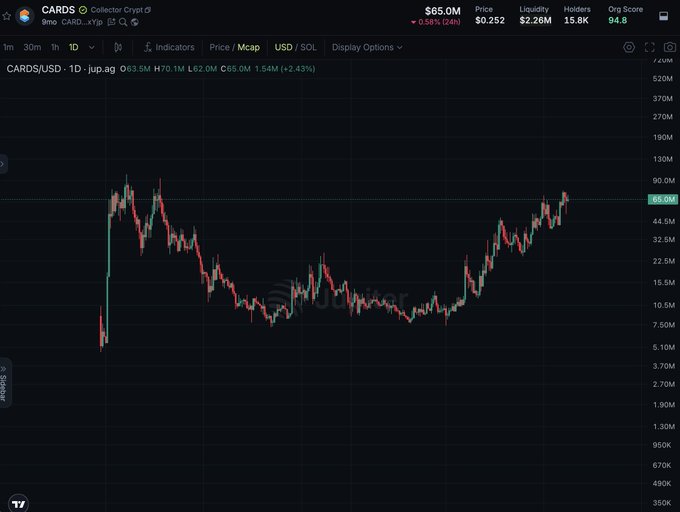The image size is (680, 512).
Task: Click the CARDS/USD · 1D · jup.ag legend
Action: [61, 69]
